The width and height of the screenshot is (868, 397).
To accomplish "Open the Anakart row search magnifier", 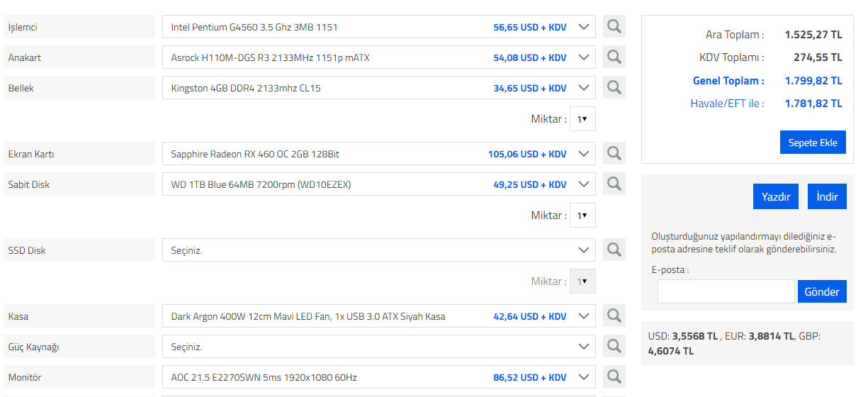I will (x=614, y=57).
